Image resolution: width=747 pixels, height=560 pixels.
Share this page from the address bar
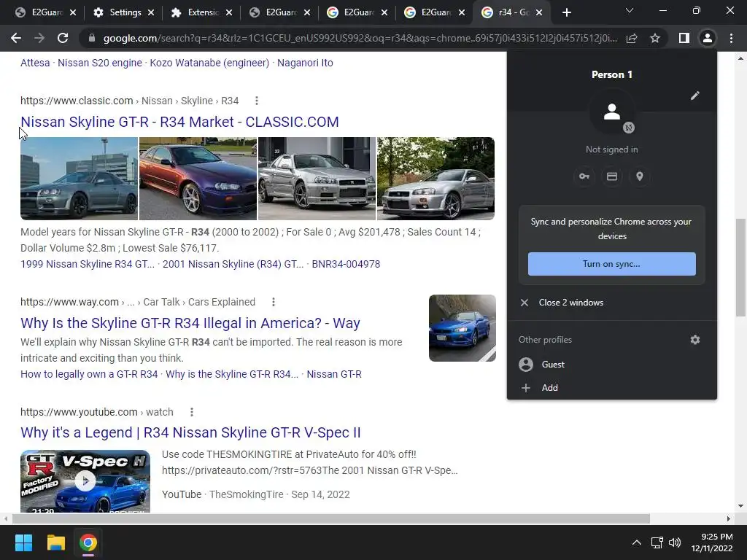[632, 38]
